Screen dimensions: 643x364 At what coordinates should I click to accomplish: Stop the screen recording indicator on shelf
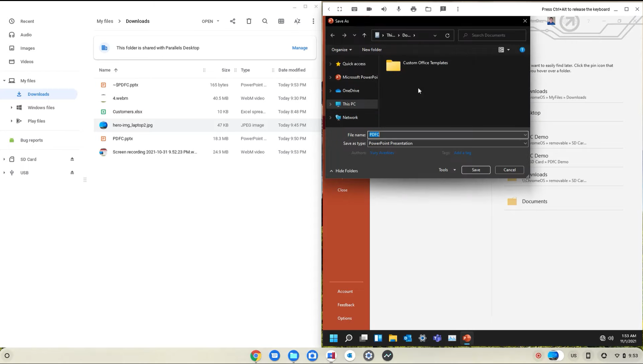pyautogui.click(x=538, y=356)
